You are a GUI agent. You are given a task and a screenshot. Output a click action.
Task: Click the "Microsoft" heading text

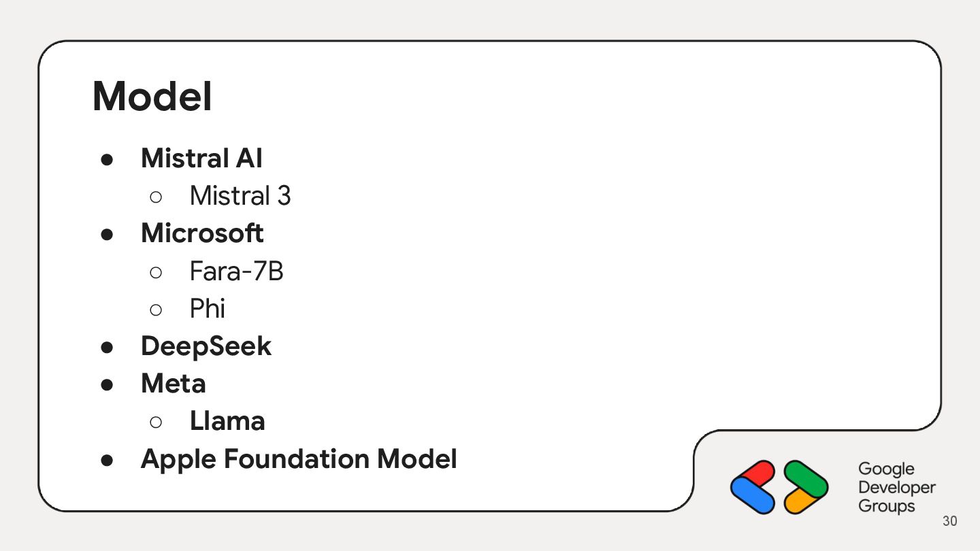point(202,233)
